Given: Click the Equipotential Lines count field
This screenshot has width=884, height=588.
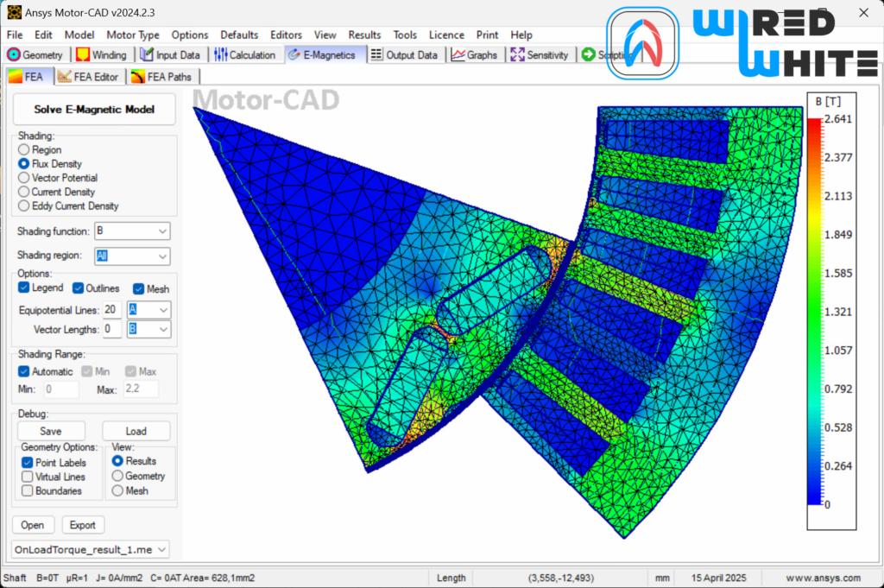Looking at the screenshot, I should [x=111, y=310].
